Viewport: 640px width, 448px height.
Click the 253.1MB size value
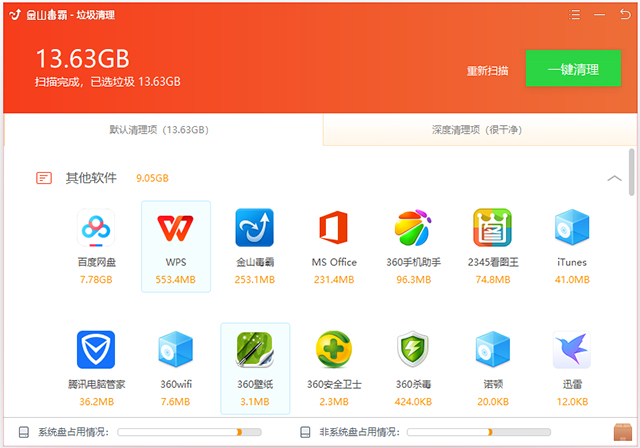click(x=255, y=280)
